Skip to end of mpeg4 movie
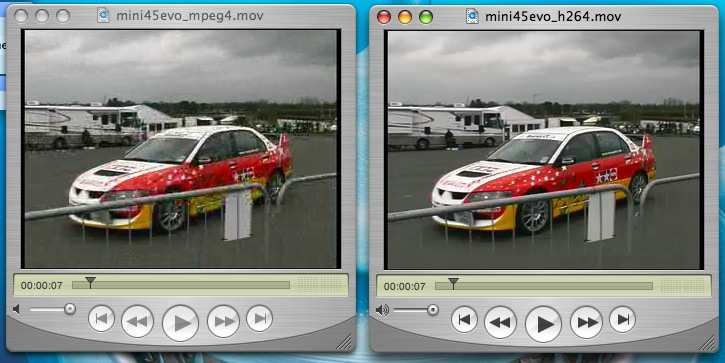Viewport: 725px width, 363px height. pyautogui.click(x=259, y=319)
